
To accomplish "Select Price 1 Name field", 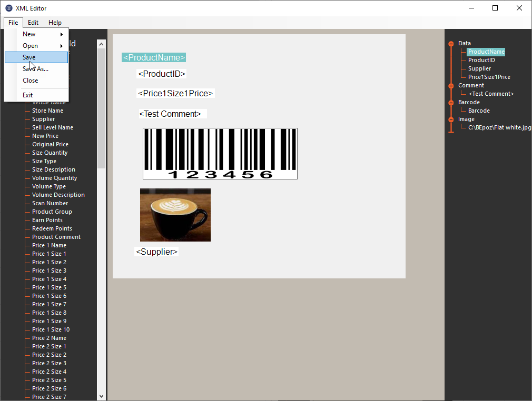I will pyautogui.click(x=49, y=245).
